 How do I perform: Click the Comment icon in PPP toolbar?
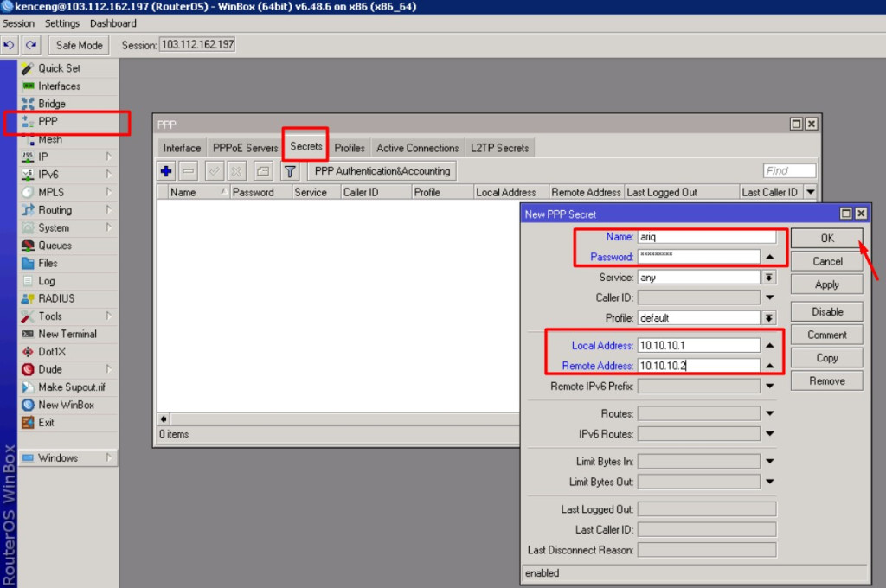pos(263,171)
